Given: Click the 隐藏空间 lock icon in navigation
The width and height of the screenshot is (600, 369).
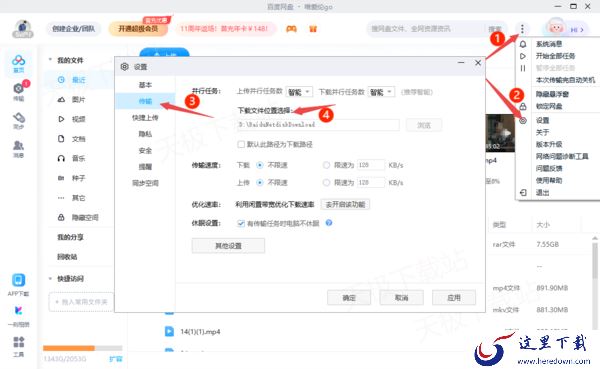Looking at the screenshot, I should (x=61, y=217).
